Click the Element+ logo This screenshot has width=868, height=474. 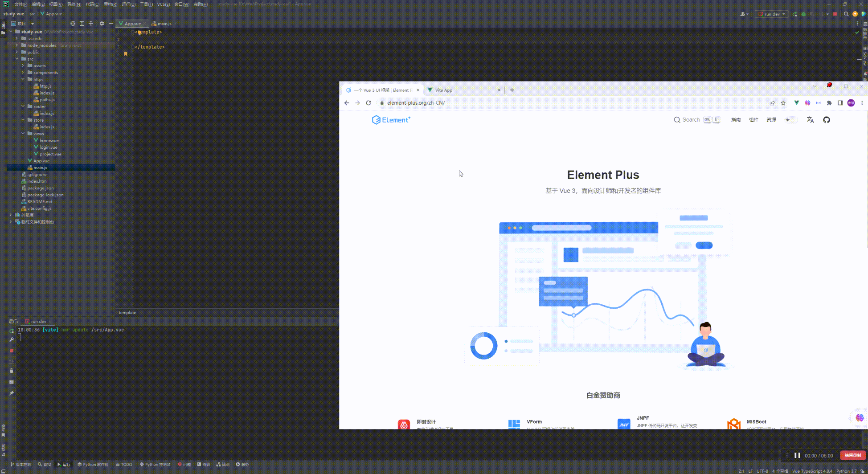tap(391, 120)
